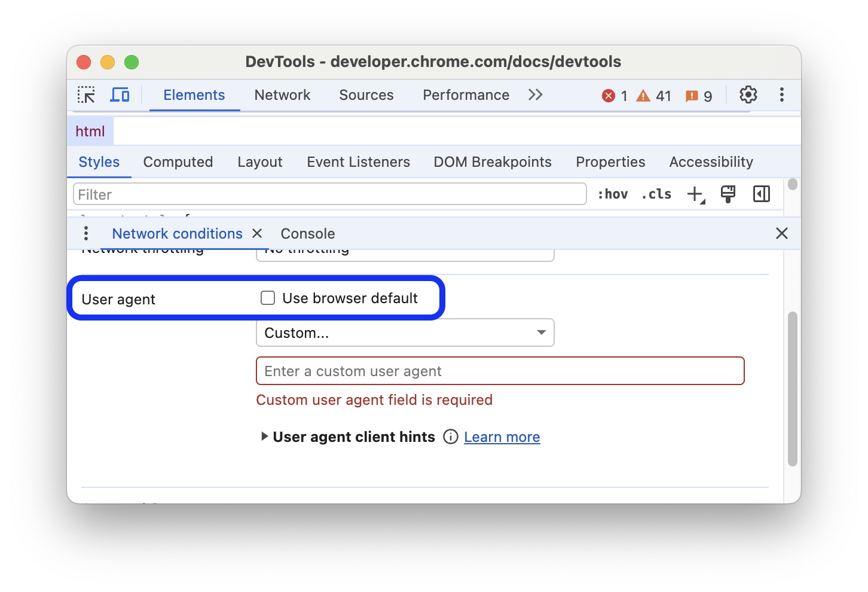Toggle element classes with .cls
This screenshot has height=592, width=868.
pyautogui.click(x=655, y=193)
